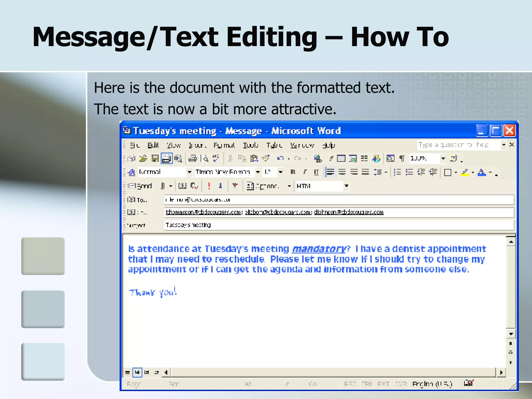532x399 pixels.
Task: Expand the Times New Roman font dropdown
Action: pyautogui.click(x=258, y=172)
